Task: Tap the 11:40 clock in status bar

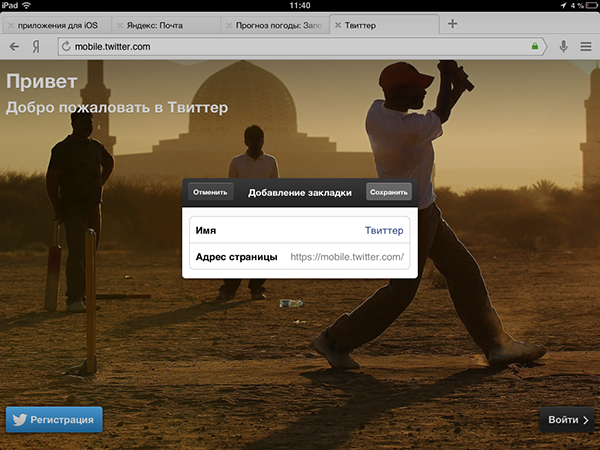Action: [x=300, y=5]
